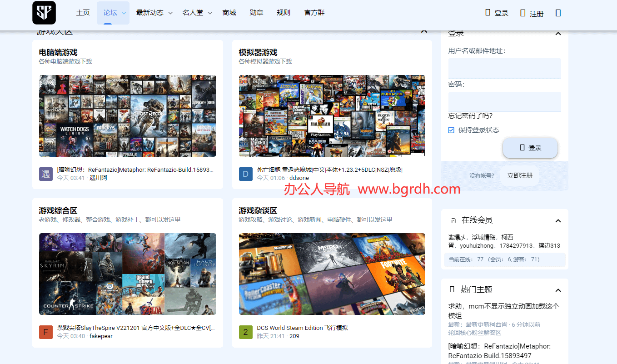This screenshot has width=617, height=364.
Task: Click the green 2 avatar near DCS World
Action: [245, 332]
